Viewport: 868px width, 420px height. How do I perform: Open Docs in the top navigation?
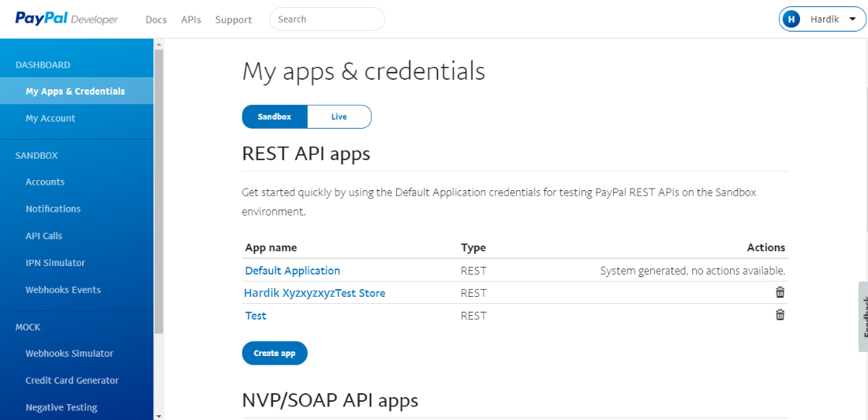click(x=156, y=20)
